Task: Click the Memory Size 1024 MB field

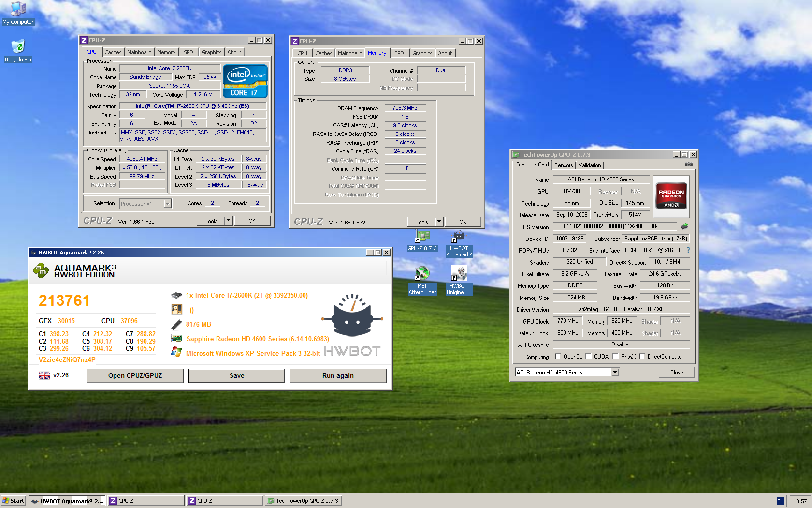Action: 575,298
